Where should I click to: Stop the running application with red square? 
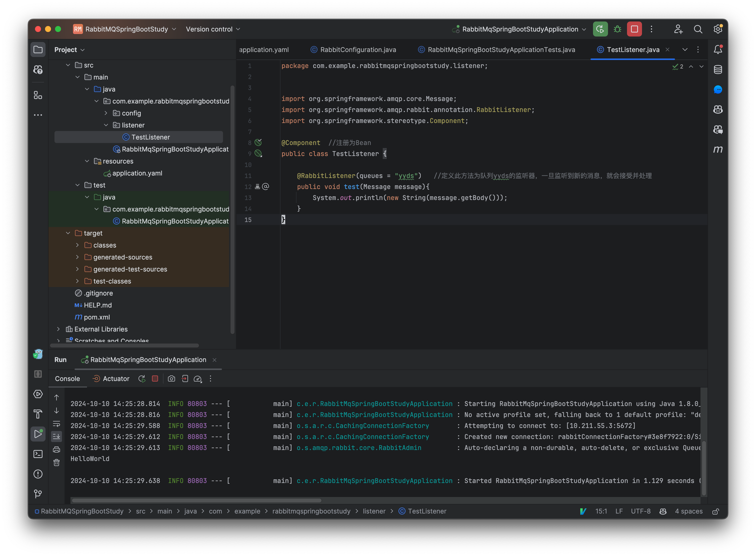(634, 29)
